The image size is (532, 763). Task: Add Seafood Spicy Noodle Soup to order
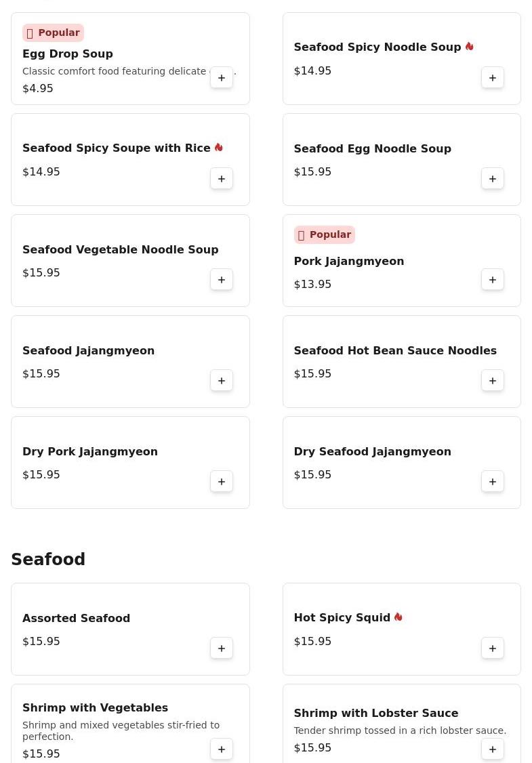click(x=493, y=78)
